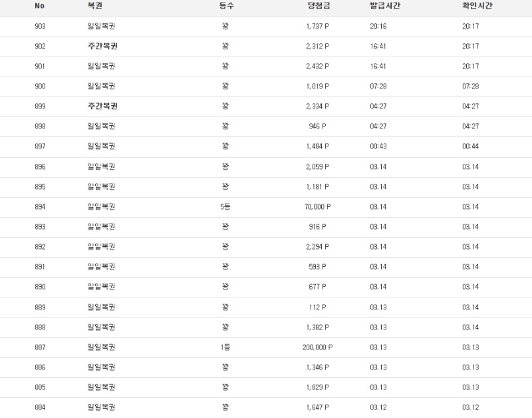Open the 일일복권 link in row 897
The image size is (532, 418).
[x=101, y=146]
